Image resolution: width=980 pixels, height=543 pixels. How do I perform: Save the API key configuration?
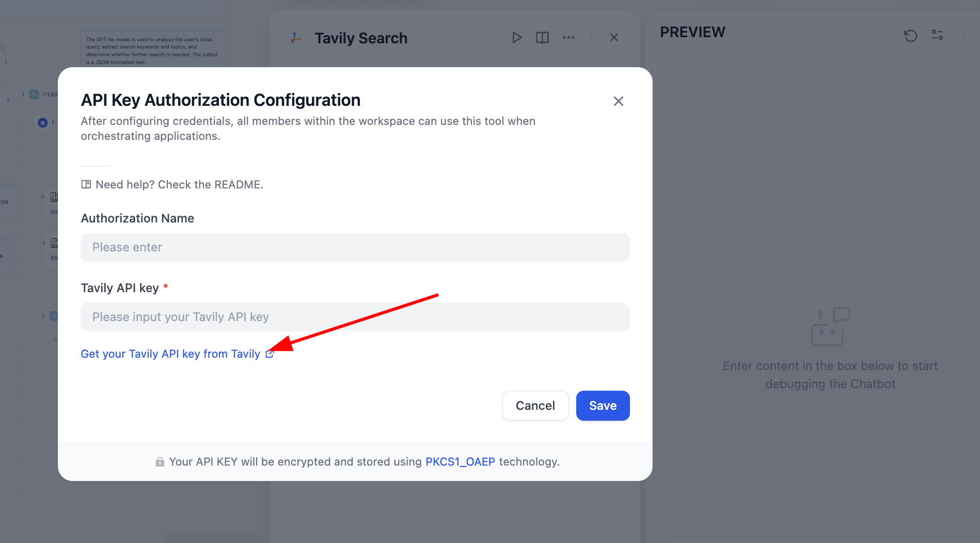click(x=603, y=406)
